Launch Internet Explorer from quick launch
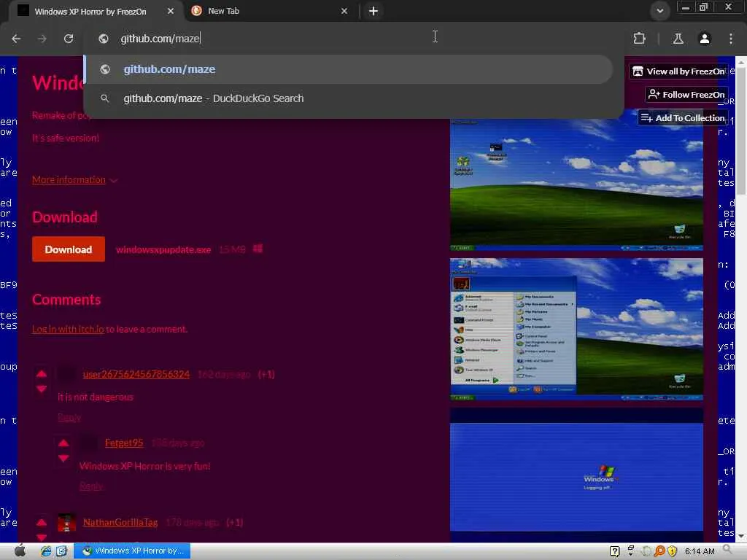The image size is (747, 560). coord(46,551)
